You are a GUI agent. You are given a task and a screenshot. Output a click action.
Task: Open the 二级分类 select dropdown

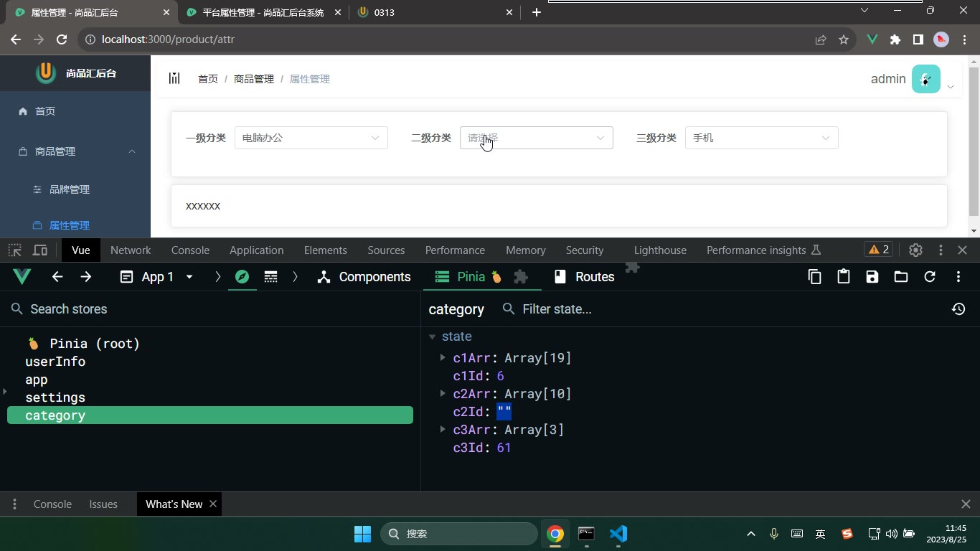tap(537, 138)
